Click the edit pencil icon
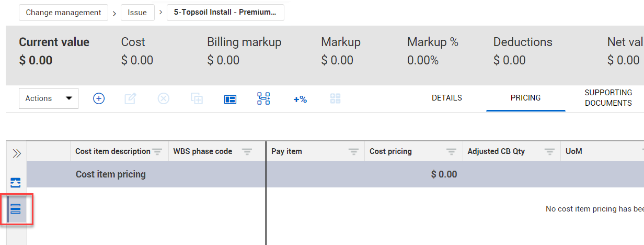Image resolution: width=644 pixels, height=245 pixels. coord(130,98)
